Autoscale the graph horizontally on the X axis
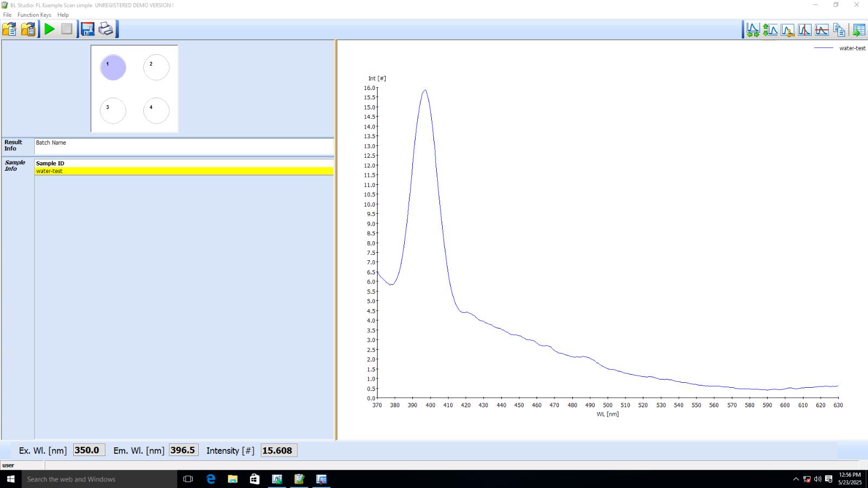868x488 pixels. point(752,30)
